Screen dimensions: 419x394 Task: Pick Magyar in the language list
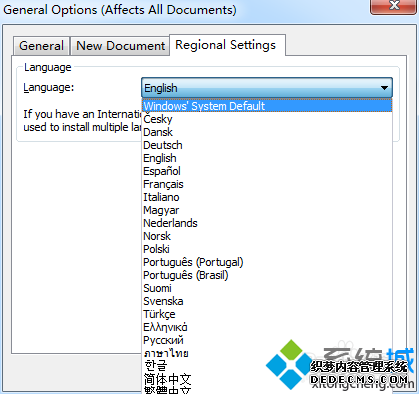[x=267, y=210]
